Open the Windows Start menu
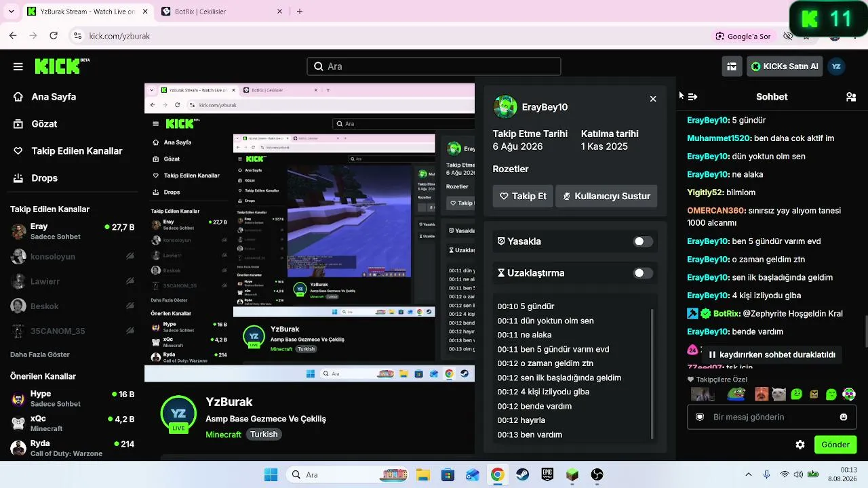 [x=271, y=474]
